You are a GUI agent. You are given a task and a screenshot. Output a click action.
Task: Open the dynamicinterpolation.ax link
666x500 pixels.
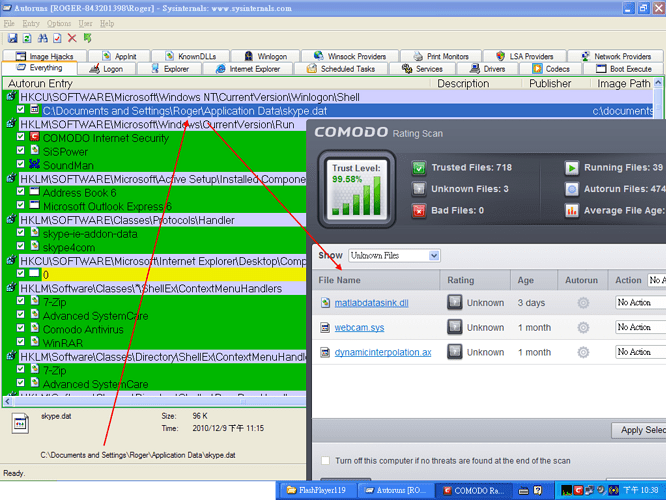tap(383, 352)
